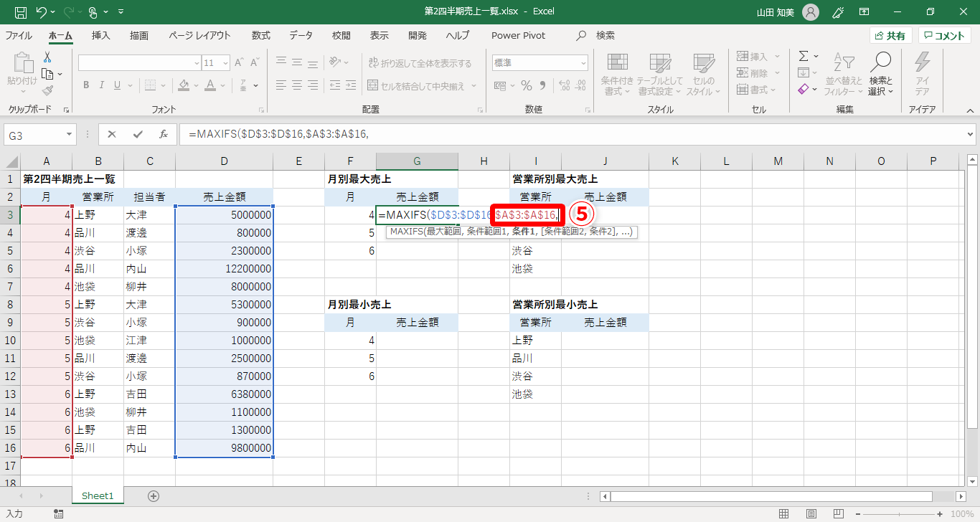Apply the font color A
The image size is (980, 522).
coord(210,85)
